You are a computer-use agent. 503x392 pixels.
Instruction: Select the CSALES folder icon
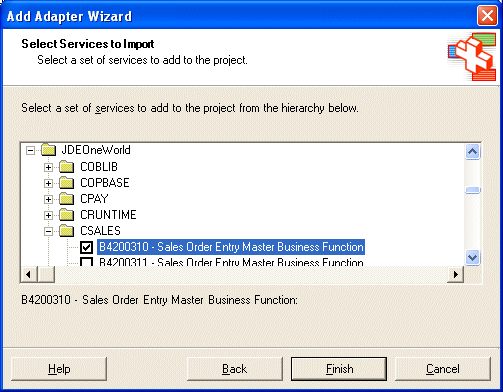point(67,230)
